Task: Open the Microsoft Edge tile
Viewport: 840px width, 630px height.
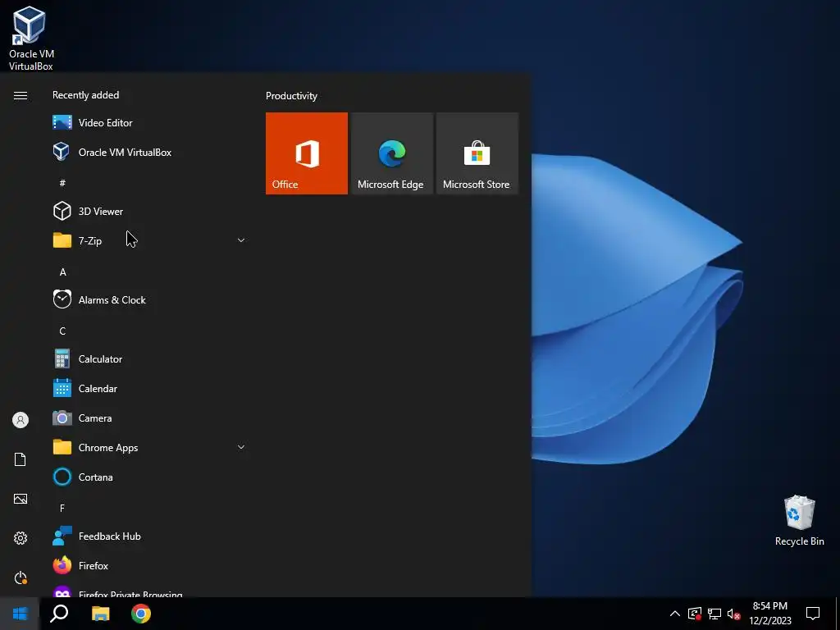Action: pyautogui.click(x=391, y=153)
